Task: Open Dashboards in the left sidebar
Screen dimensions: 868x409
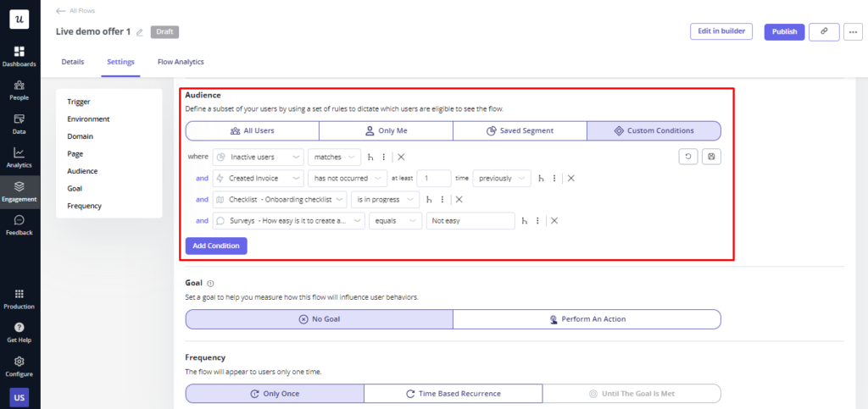Action: pos(19,56)
